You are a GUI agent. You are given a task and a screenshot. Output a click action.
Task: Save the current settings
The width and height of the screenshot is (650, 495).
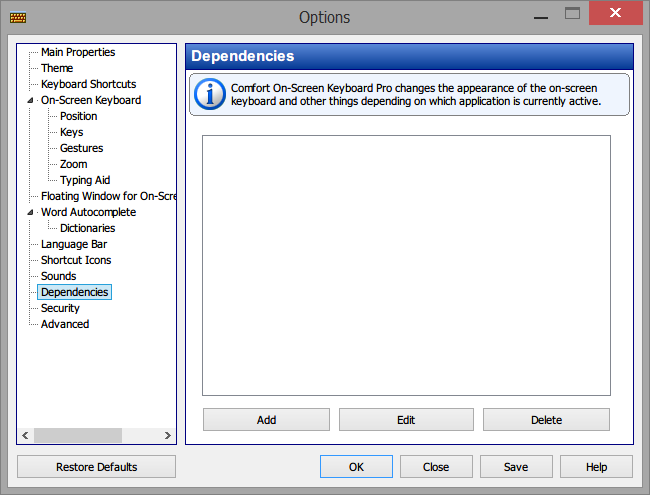pos(516,467)
